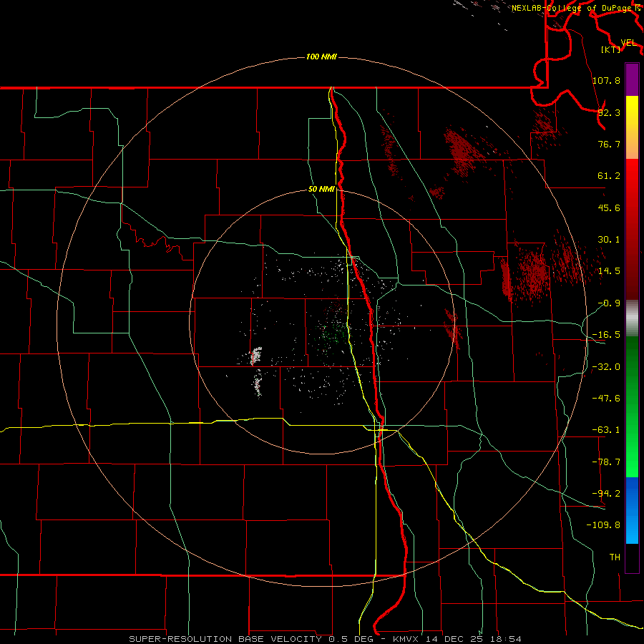Screen dimensions: 644x644
Task: Click the 100 NMI range ring label
Action: [x=321, y=57]
